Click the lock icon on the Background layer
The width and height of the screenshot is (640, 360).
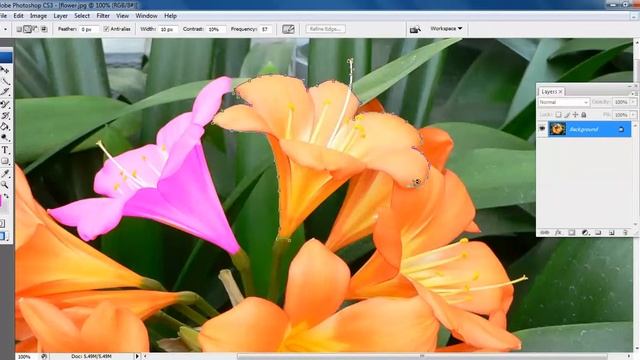621,129
